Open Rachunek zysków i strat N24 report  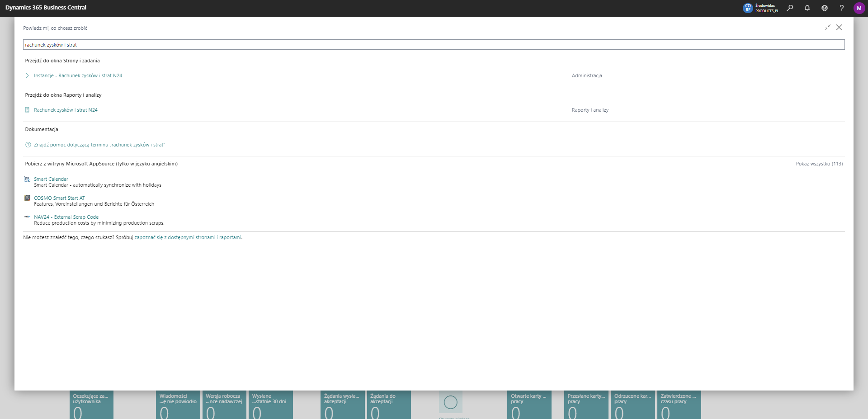[66, 110]
